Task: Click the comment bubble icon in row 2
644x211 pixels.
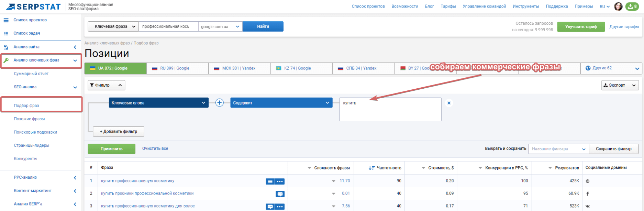Action: click(280, 194)
